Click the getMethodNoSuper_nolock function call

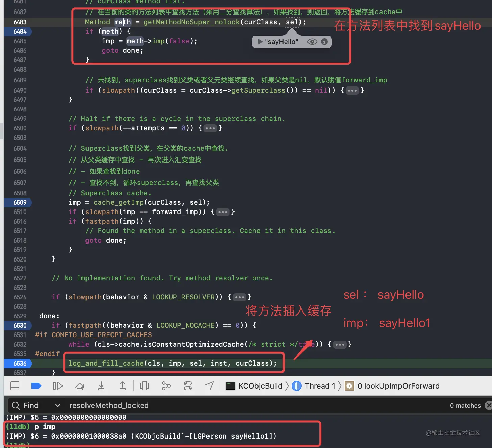(x=192, y=22)
